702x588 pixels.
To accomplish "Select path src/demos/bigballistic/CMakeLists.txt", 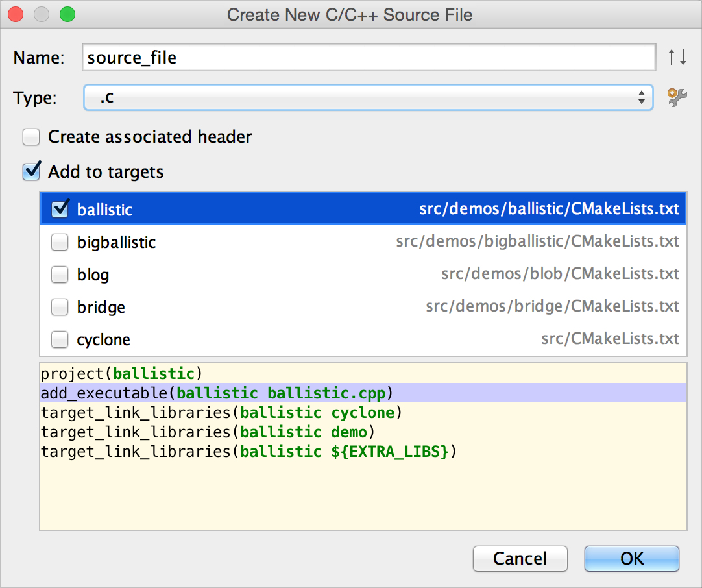I will click(537, 242).
